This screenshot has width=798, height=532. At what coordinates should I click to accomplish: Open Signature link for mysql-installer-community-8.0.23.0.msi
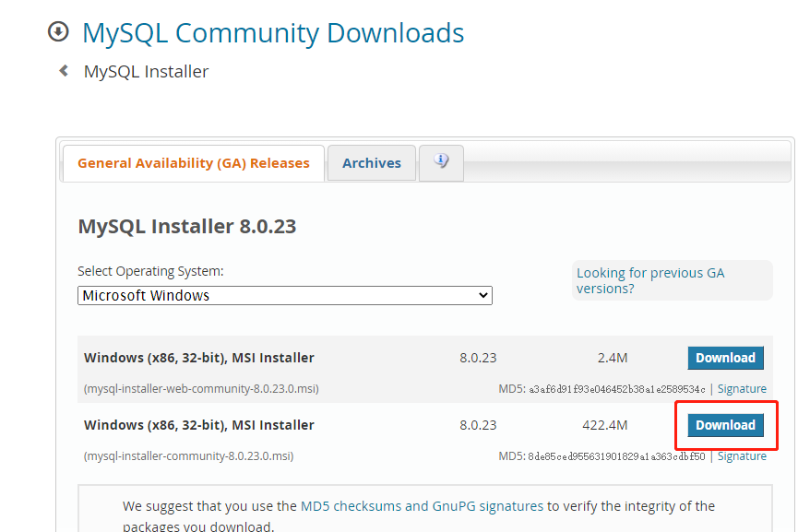(742, 456)
